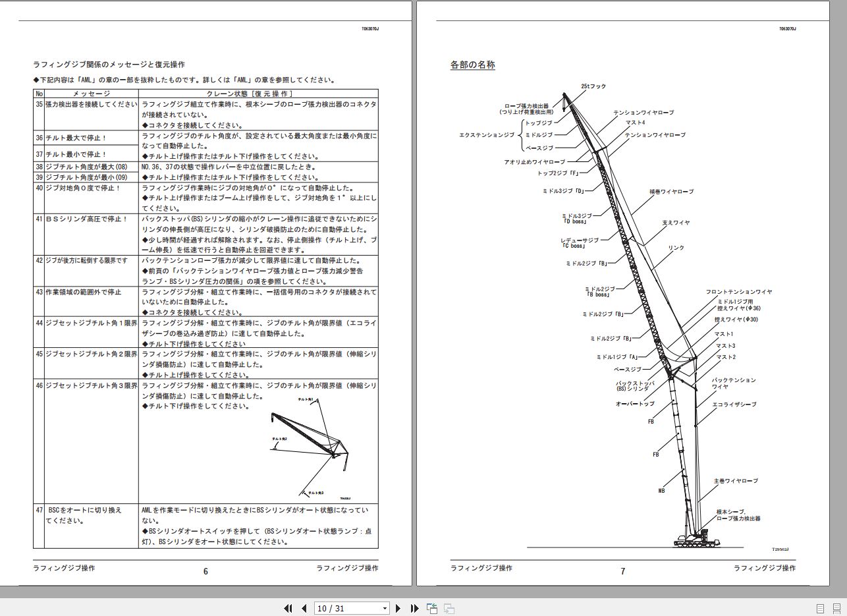This screenshot has width=847, height=616.
Task: Click page number 6 at the page bottom
Action: tap(205, 572)
